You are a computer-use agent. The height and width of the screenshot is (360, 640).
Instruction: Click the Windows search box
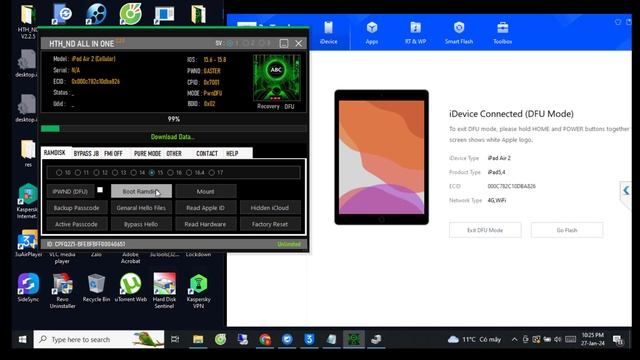coord(99,339)
